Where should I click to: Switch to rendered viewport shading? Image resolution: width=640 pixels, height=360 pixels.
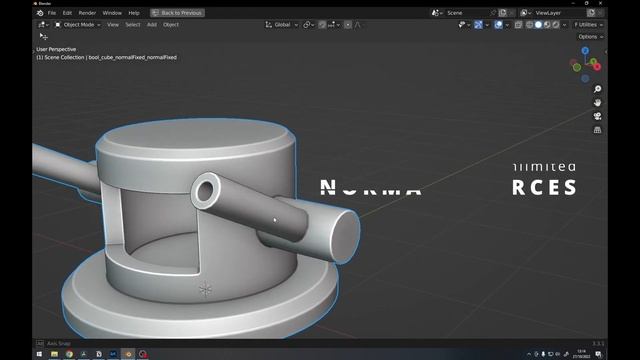click(x=556, y=25)
